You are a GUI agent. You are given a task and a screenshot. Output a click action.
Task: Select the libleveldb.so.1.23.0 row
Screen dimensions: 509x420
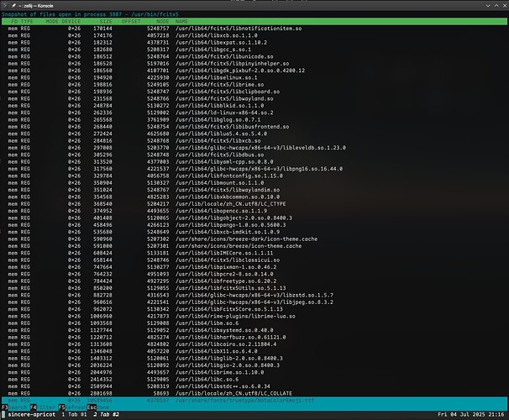point(254,148)
